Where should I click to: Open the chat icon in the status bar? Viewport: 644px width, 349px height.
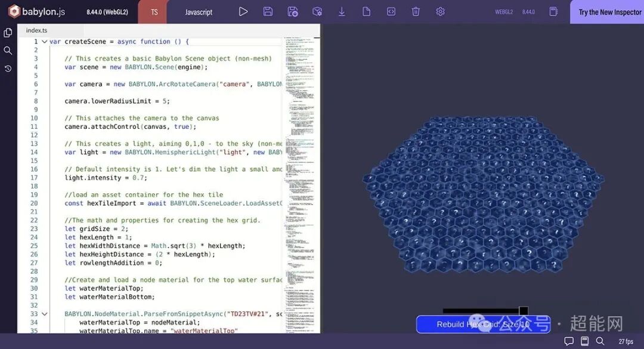tap(569, 341)
